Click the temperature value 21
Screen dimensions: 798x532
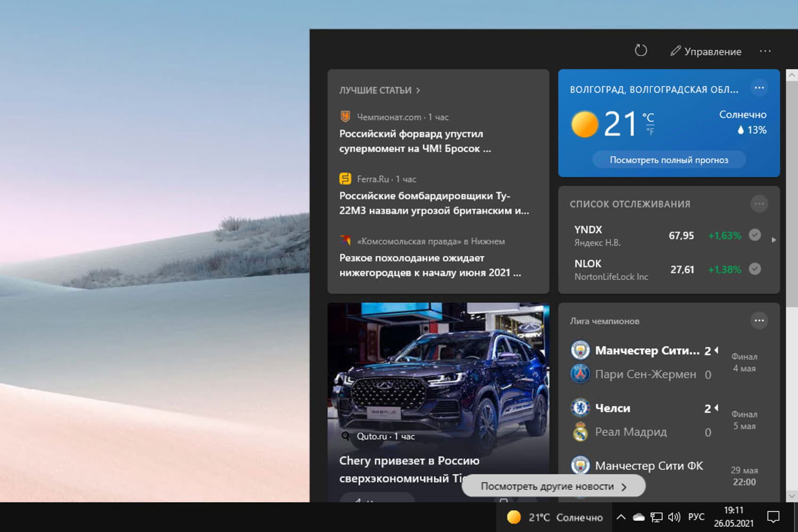coord(620,124)
